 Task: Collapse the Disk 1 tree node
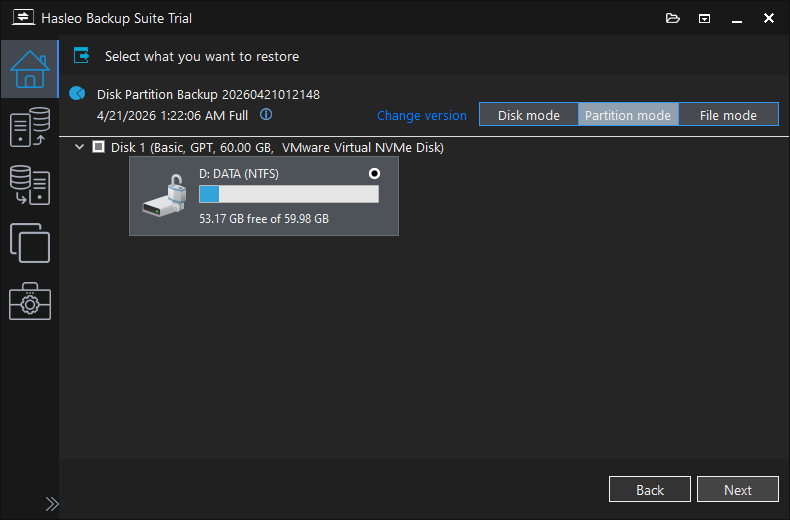79,147
